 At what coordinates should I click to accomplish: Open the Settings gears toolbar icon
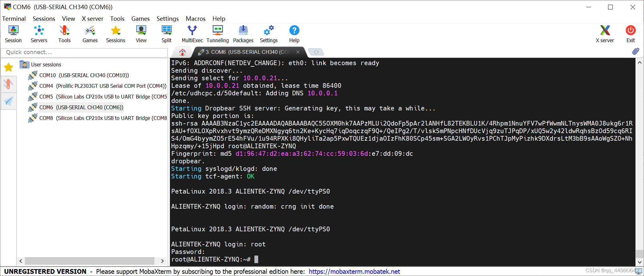click(x=269, y=34)
